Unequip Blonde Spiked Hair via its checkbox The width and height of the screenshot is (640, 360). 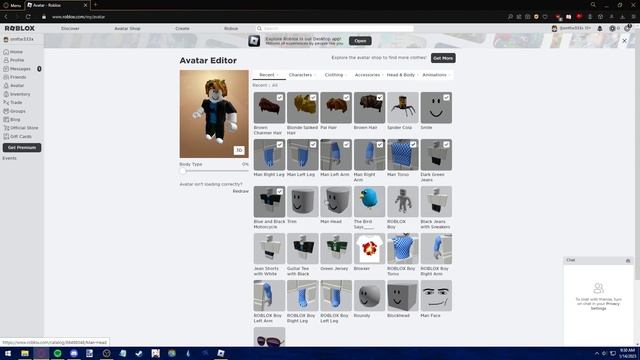313,98
